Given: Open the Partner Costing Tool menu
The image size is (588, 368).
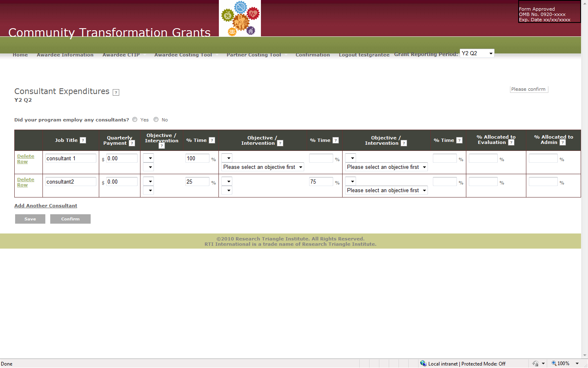Looking at the screenshot, I should tap(254, 55).
